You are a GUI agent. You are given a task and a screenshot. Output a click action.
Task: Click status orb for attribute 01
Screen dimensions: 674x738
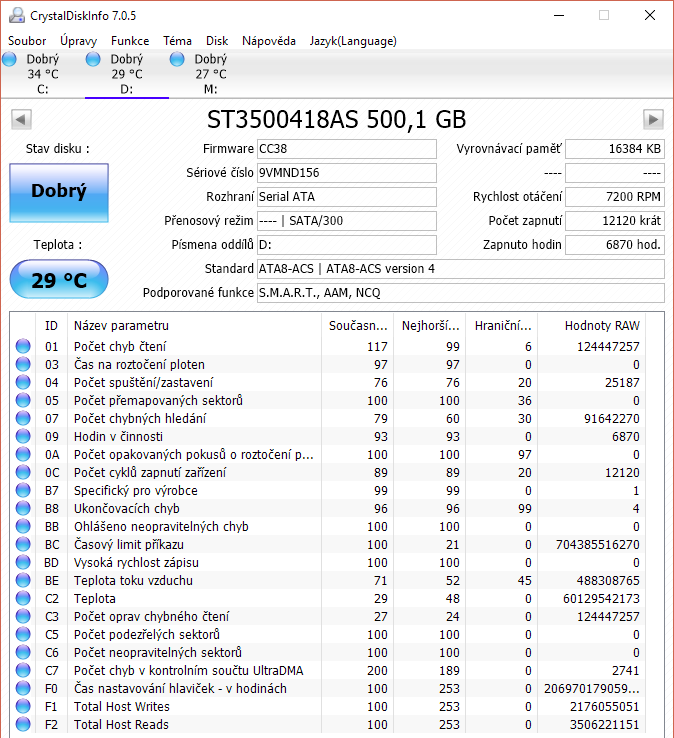(23, 346)
